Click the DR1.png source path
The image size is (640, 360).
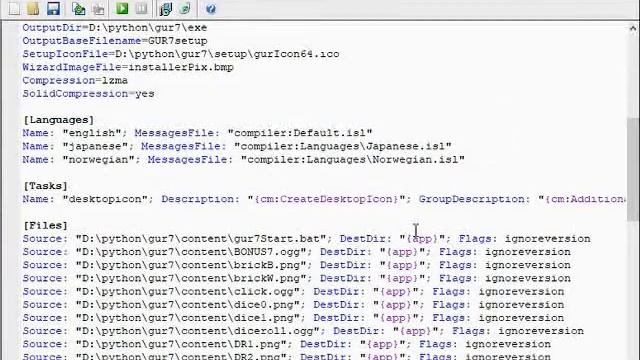(181, 344)
